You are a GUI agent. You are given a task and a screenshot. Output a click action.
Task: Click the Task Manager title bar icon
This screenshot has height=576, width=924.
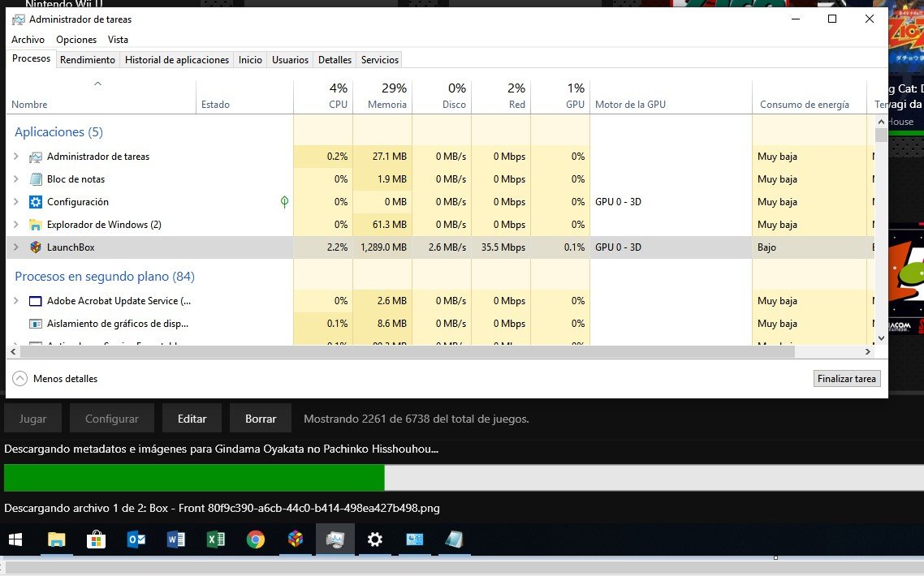(x=19, y=19)
